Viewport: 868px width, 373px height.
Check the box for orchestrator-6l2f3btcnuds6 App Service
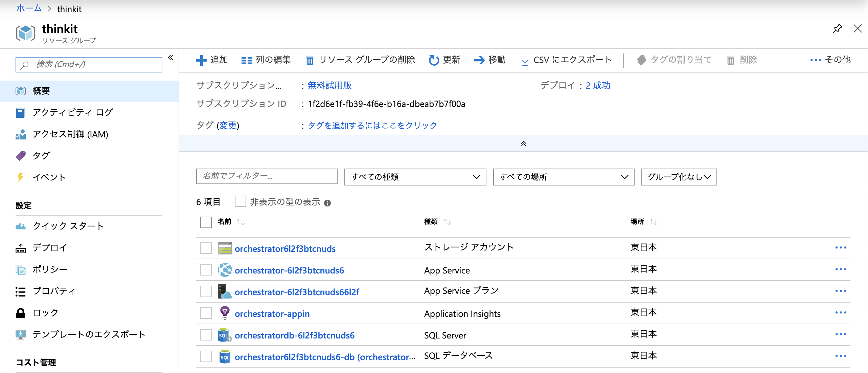pyautogui.click(x=206, y=270)
